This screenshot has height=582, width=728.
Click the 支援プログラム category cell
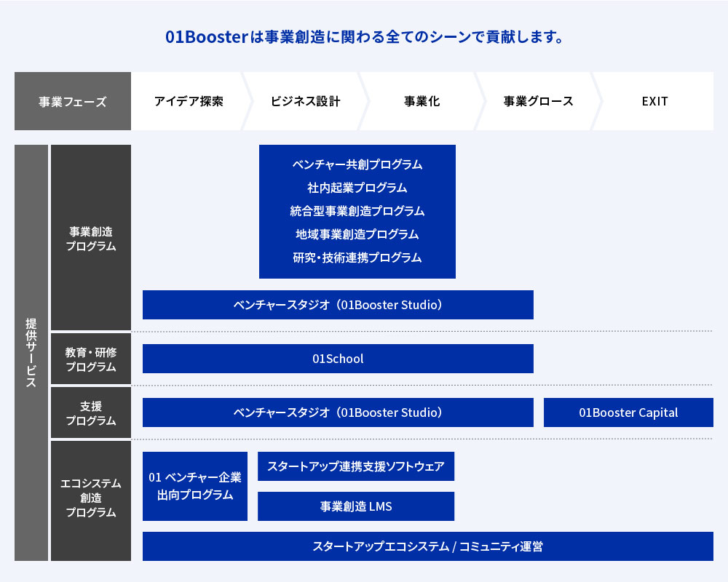coord(91,412)
